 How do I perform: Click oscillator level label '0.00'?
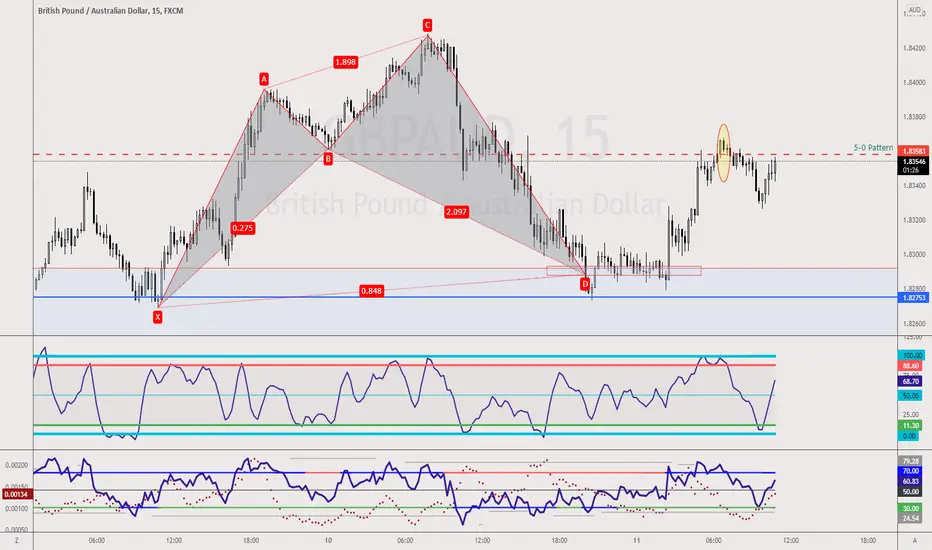coord(909,436)
